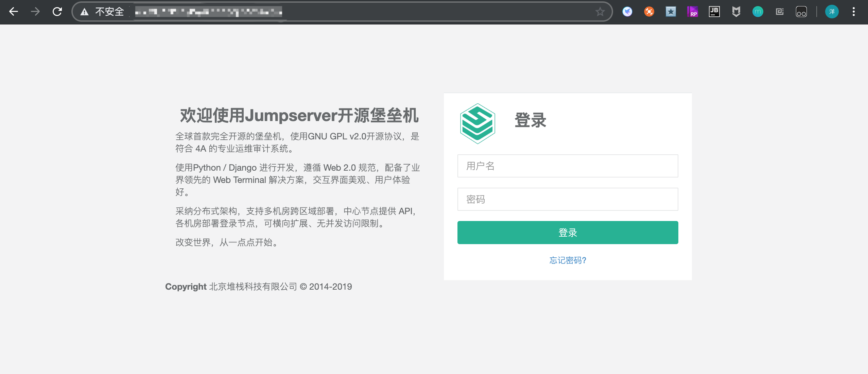Click the paragraph mentioning Python / Django
Image resolution: width=868 pixels, height=374 pixels.
pyautogui.click(x=298, y=180)
